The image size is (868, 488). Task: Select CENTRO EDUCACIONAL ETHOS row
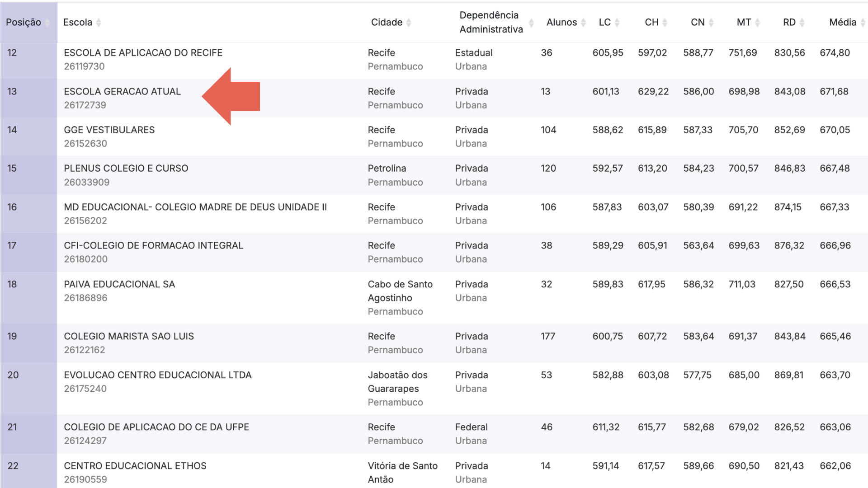click(x=135, y=466)
